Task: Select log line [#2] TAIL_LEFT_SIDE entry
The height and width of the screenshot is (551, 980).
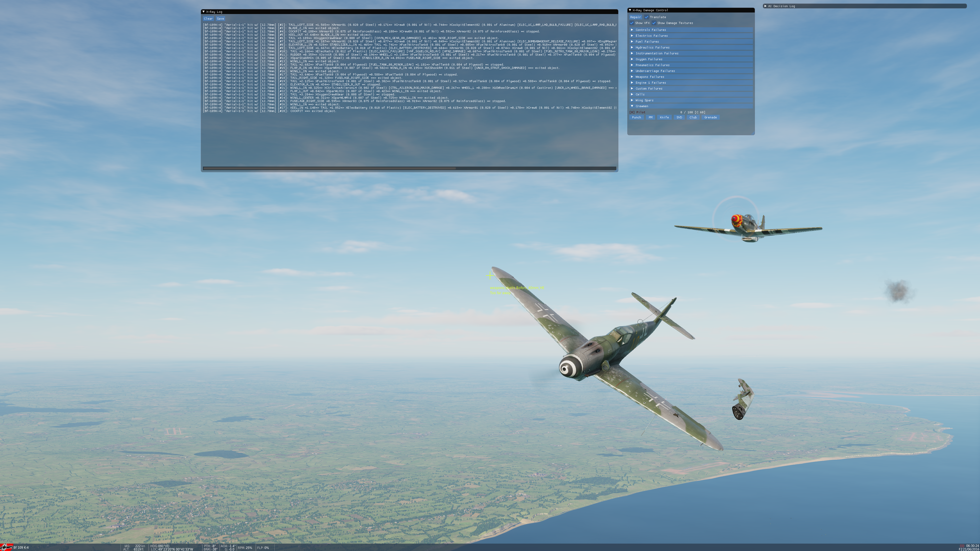Action: point(409,25)
